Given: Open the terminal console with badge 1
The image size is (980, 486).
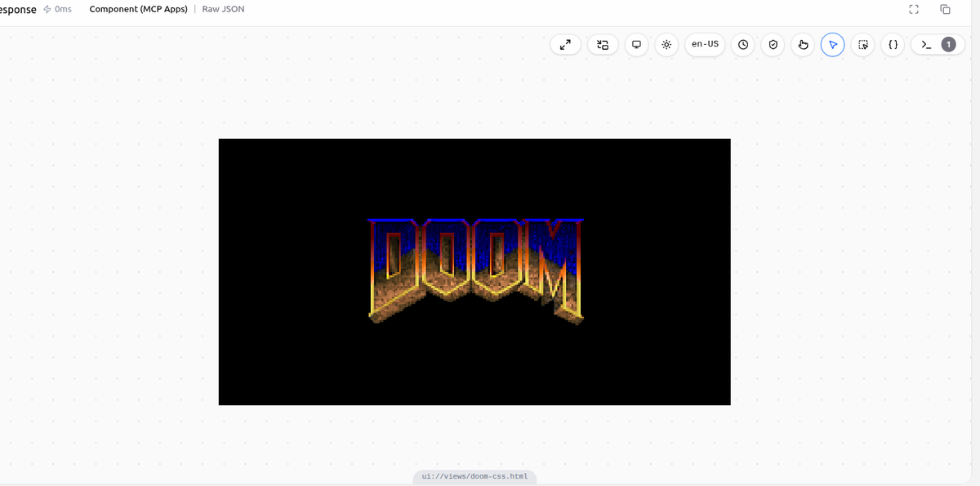Looking at the screenshot, I should [938, 45].
